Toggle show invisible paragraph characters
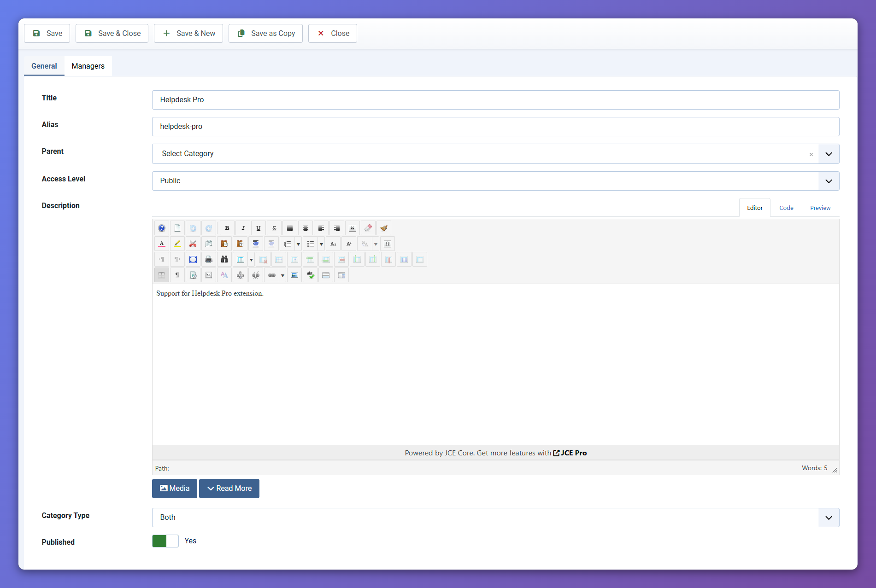The height and width of the screenshot is (588, 876). (177, 275)
